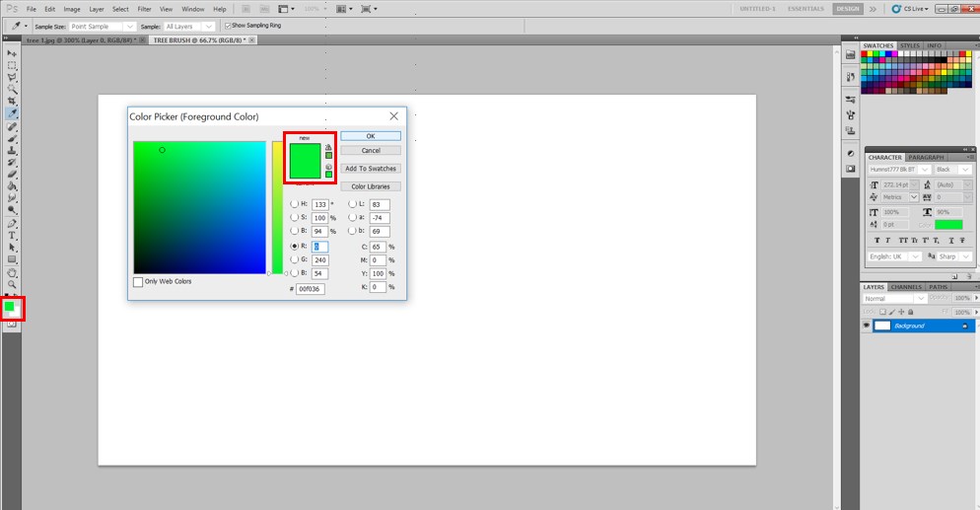
Task: Open the font family Humnst777 dropdown
Action: click(899, 170)
